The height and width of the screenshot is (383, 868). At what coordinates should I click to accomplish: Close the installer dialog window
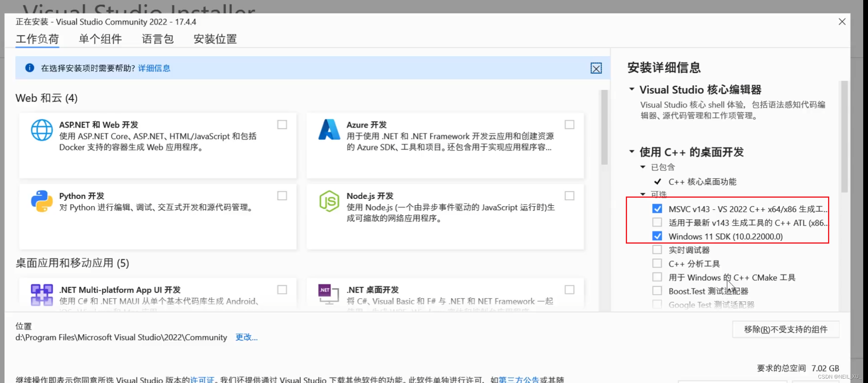tap(842, 22)
